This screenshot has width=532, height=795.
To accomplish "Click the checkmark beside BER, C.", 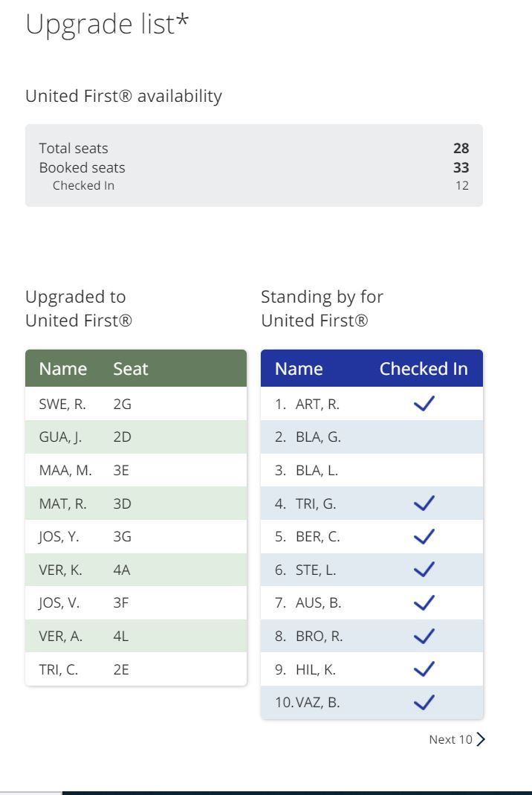I will (x=424, y=536).
